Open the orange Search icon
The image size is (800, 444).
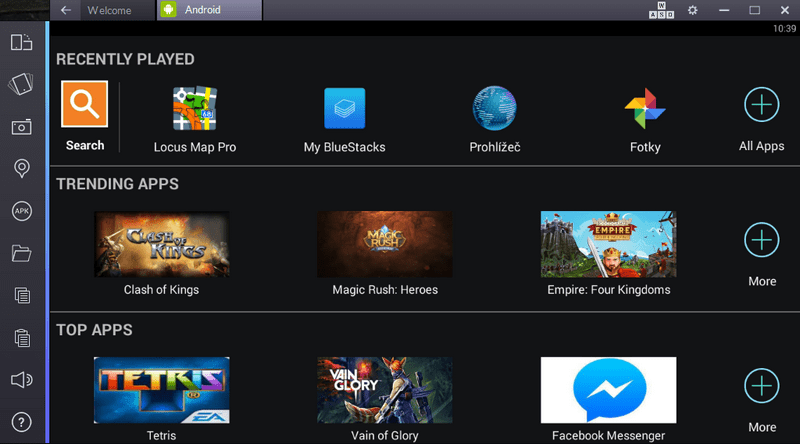click(85, 104)
